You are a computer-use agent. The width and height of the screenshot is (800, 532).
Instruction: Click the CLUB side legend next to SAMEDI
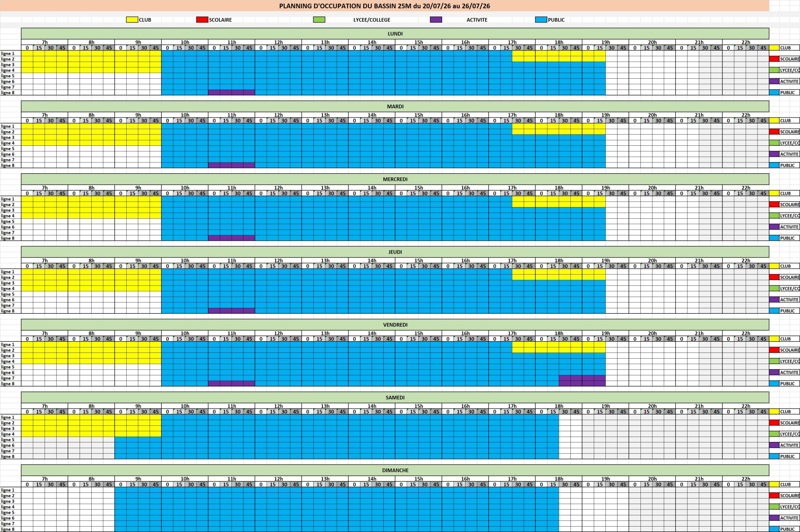pyautogui.click(x=785, y=412)
